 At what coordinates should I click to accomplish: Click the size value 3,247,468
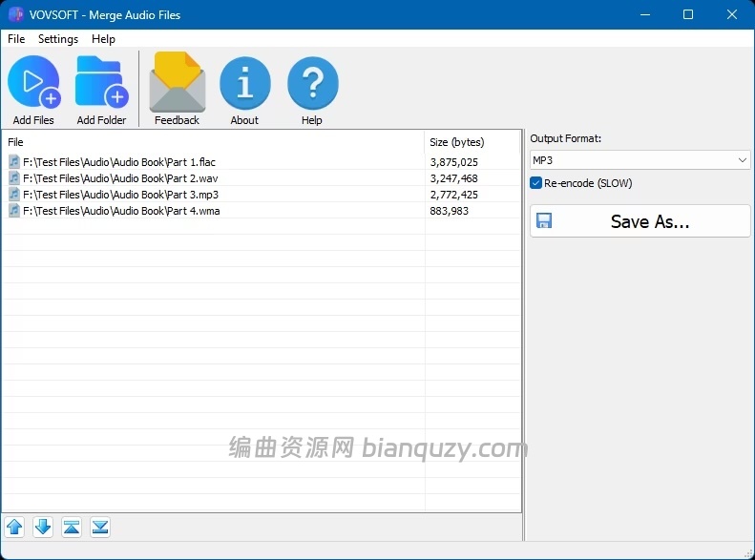click(x=454, y=178)
